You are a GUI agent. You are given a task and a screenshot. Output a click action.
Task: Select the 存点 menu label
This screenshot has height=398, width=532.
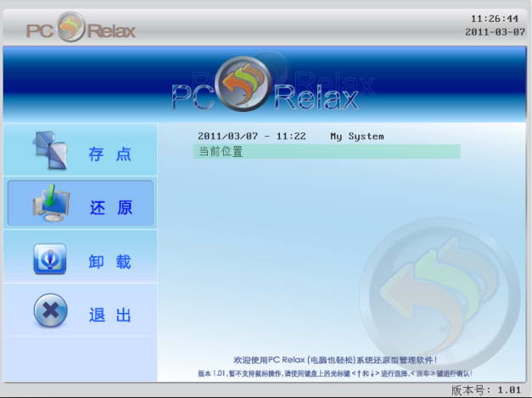[x=109, y=154]
